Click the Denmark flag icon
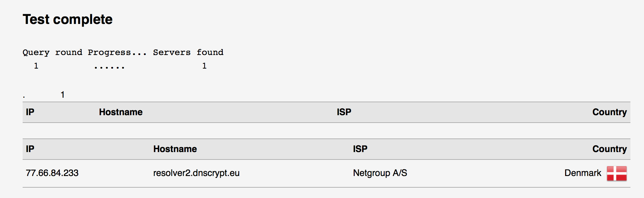 coord(617,173)
